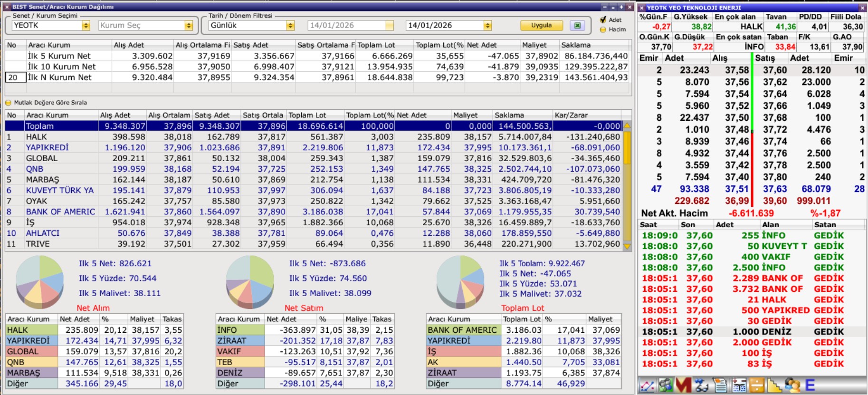
Task: Expand the Kurum Seç dropdown
Action: click(189, 26)
